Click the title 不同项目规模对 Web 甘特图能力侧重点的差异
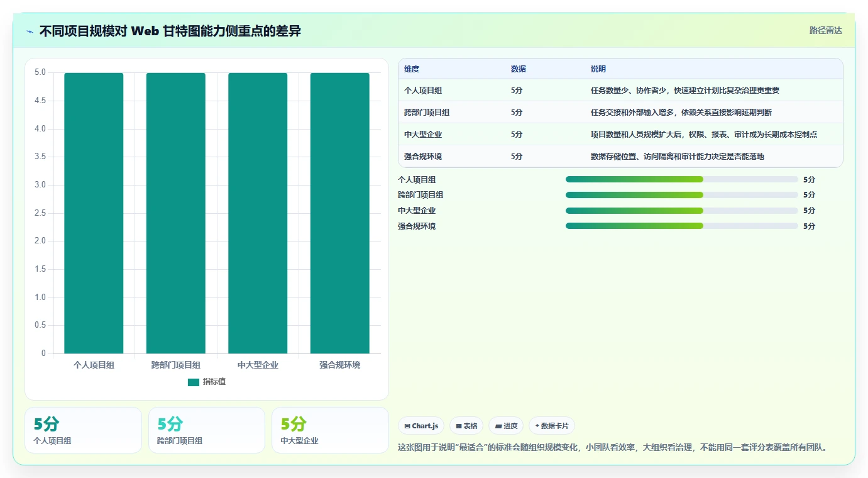 pos(170,31)
